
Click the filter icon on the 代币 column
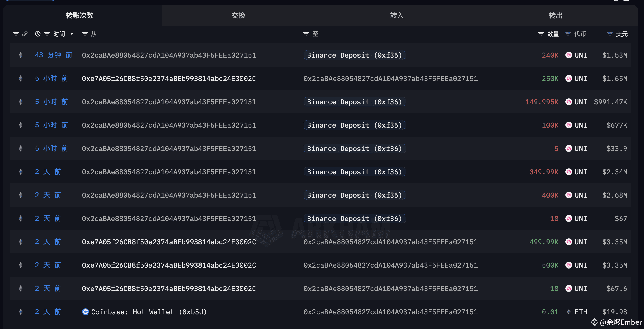(x=567, y=34)
